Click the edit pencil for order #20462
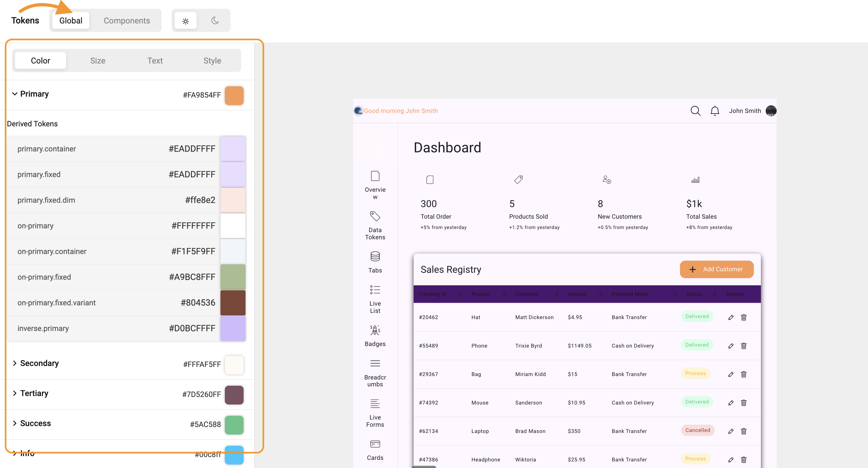 (731, 318)
